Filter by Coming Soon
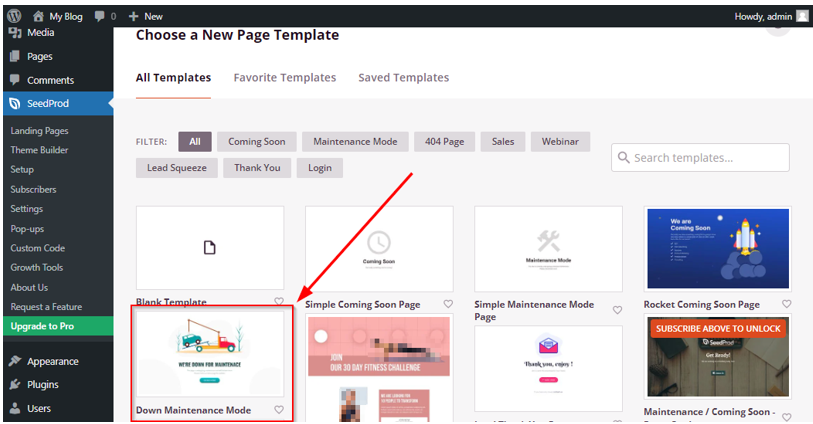Viewport: 813px width, 424px height. [257, 142]
